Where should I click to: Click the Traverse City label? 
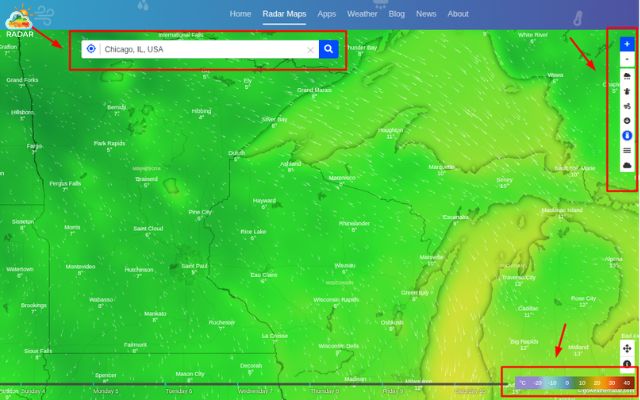click(x=518, y=278)
